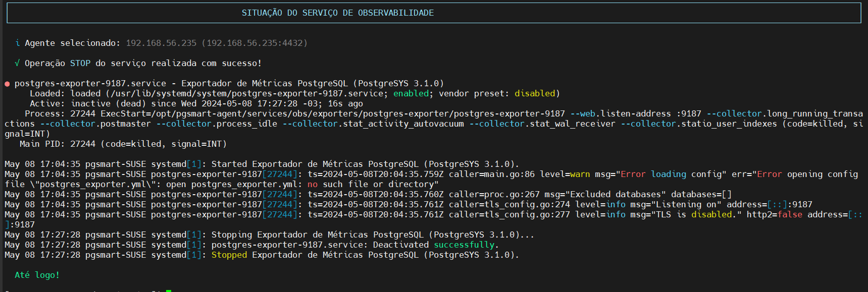868x292 pixels.
Task: Click the yellow 'Stopped' log word
Action: 229,255
